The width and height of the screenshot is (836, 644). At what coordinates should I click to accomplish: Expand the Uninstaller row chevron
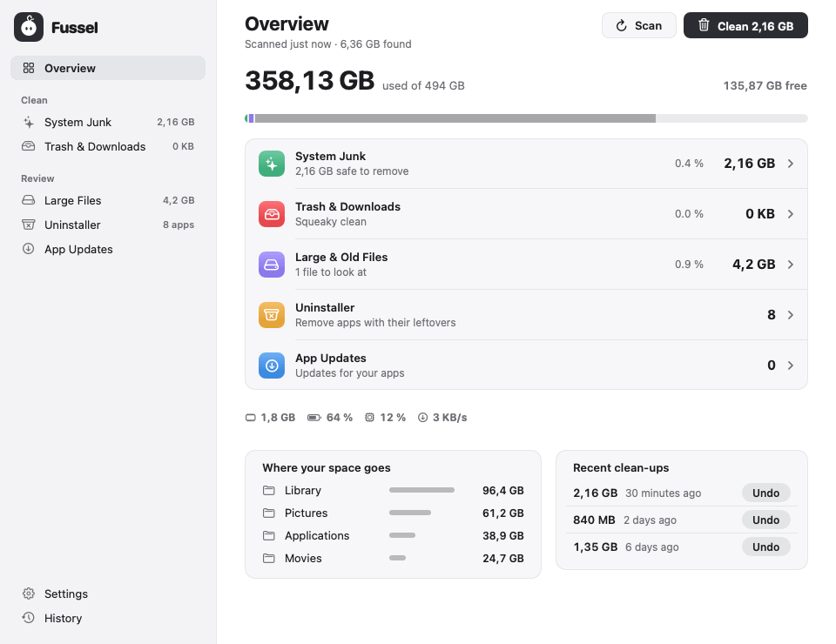pos(791,315)
